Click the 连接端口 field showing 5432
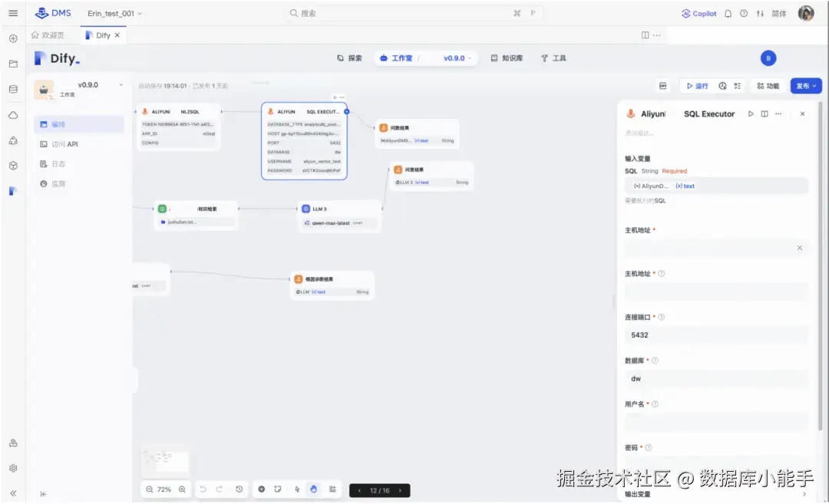This screenshot has width=829, height=504. point(716,335)
